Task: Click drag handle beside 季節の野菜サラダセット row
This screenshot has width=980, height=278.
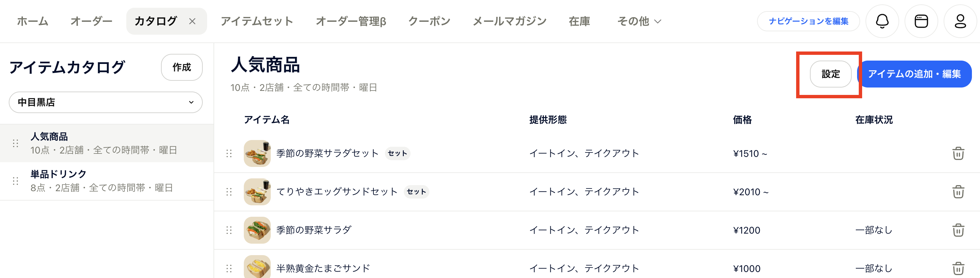Action: pos(229,154)
